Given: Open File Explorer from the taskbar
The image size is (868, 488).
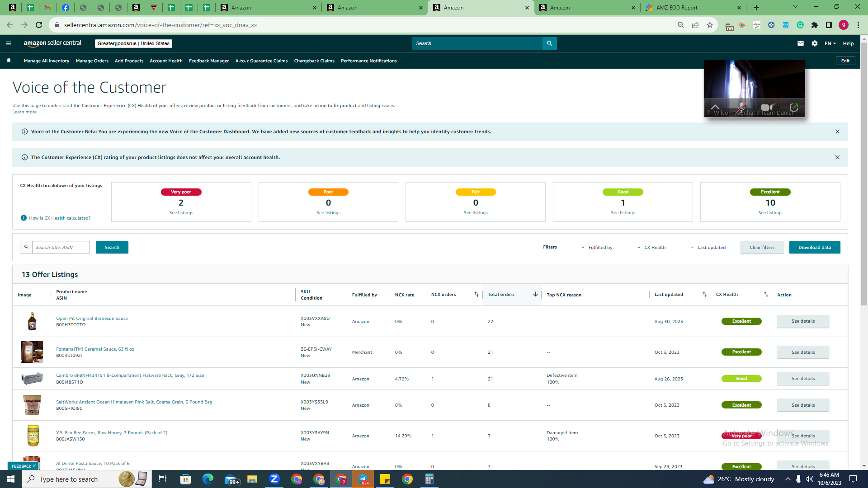Looking at the screenshot, I should (x=252, y=479).
